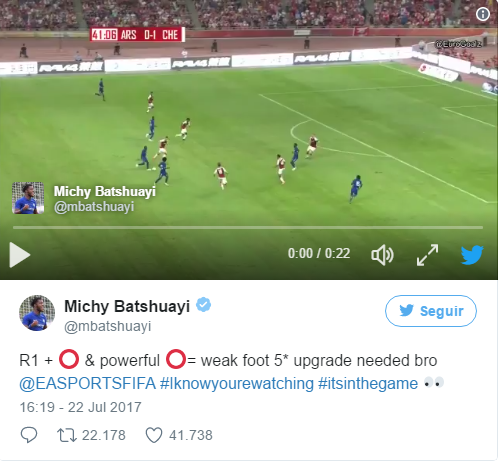This screenshot has width=498, height=461.
Task: Click the Twitter bird logo on video
Action: (472, 255)
